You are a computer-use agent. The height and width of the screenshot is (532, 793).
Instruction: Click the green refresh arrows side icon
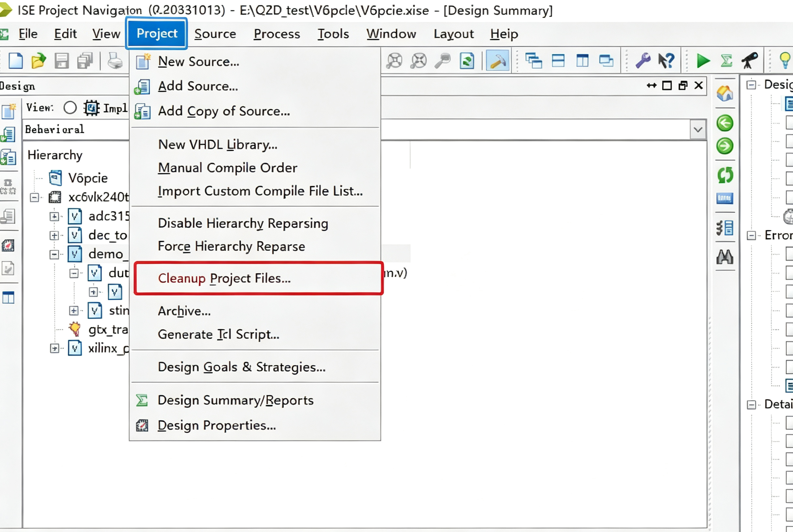click(x=725, y=175)
